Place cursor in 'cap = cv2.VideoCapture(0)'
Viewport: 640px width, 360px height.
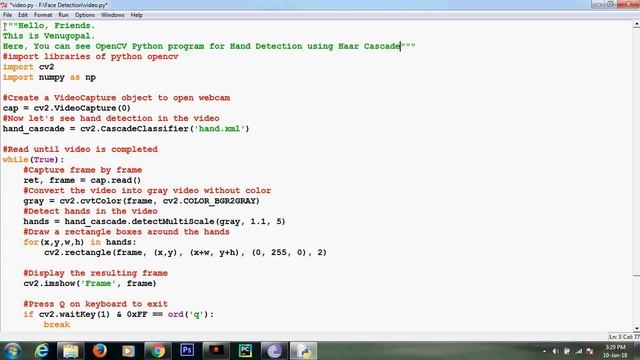pos(67,108)
